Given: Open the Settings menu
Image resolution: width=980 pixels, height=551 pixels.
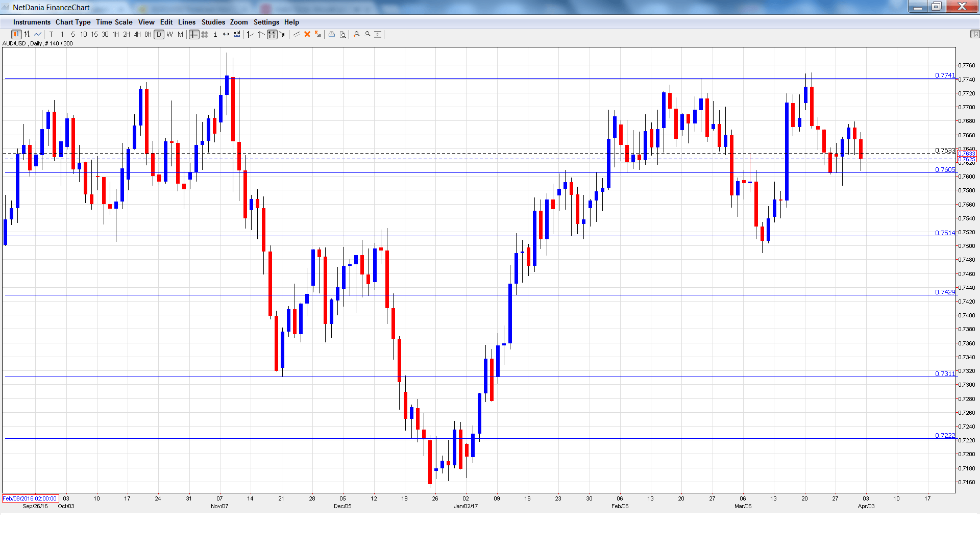Looking at the screenshot, I should 266,22.
